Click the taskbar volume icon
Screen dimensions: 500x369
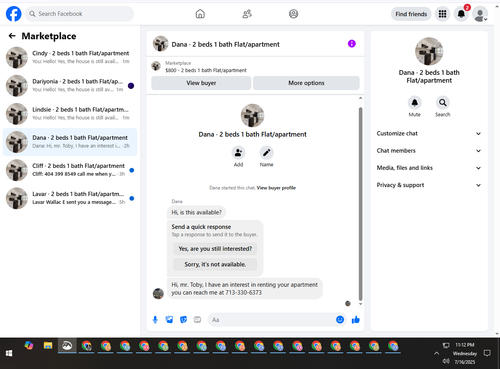(446, 361)
